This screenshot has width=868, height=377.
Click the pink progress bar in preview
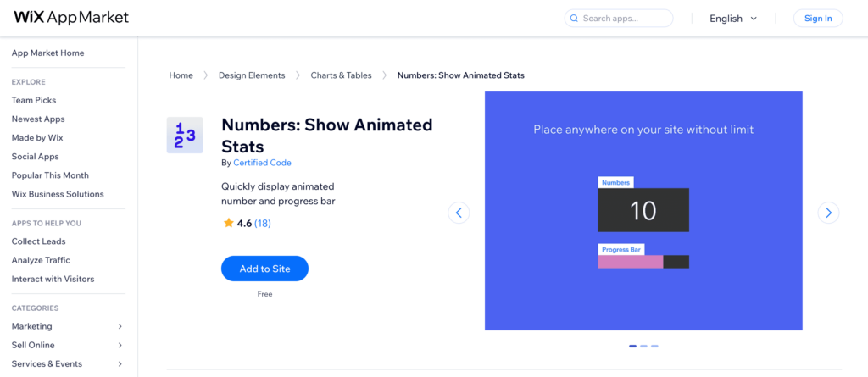630,262
